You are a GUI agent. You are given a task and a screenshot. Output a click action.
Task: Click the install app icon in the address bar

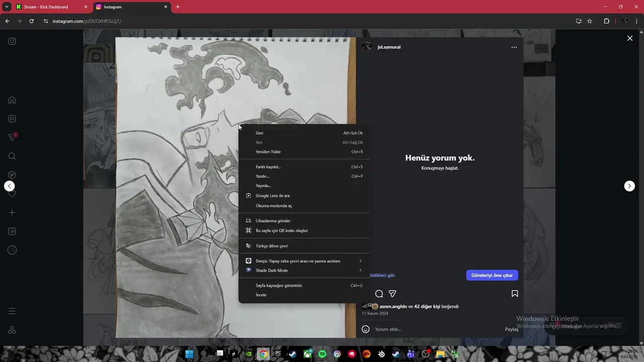click(x=579, y=21)
